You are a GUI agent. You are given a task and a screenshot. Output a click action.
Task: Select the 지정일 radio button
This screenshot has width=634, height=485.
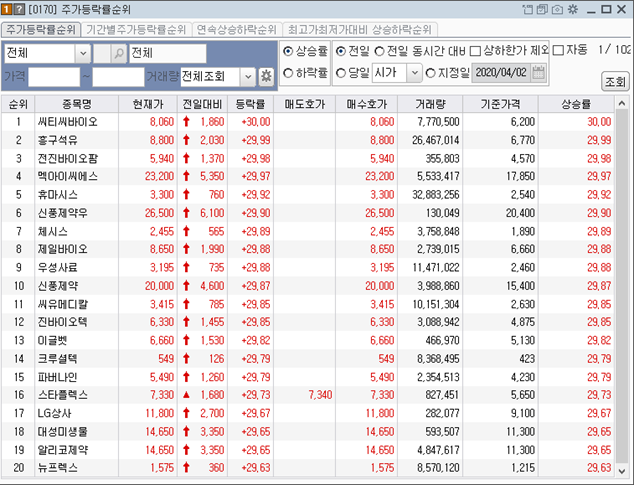[x=431, y=73]
